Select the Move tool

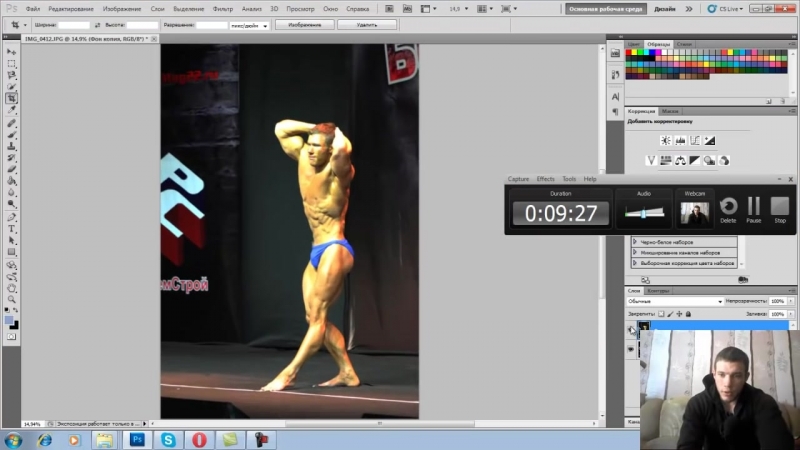click(11, 51)
